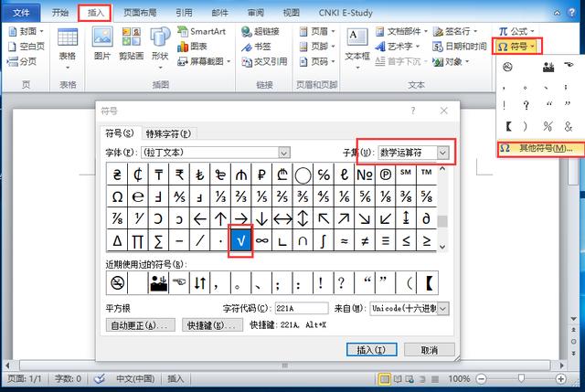The width and height of the screenshot is (585, 392).
Task: Select the Omega Ω symbol in grid
Action: point(117,196)
